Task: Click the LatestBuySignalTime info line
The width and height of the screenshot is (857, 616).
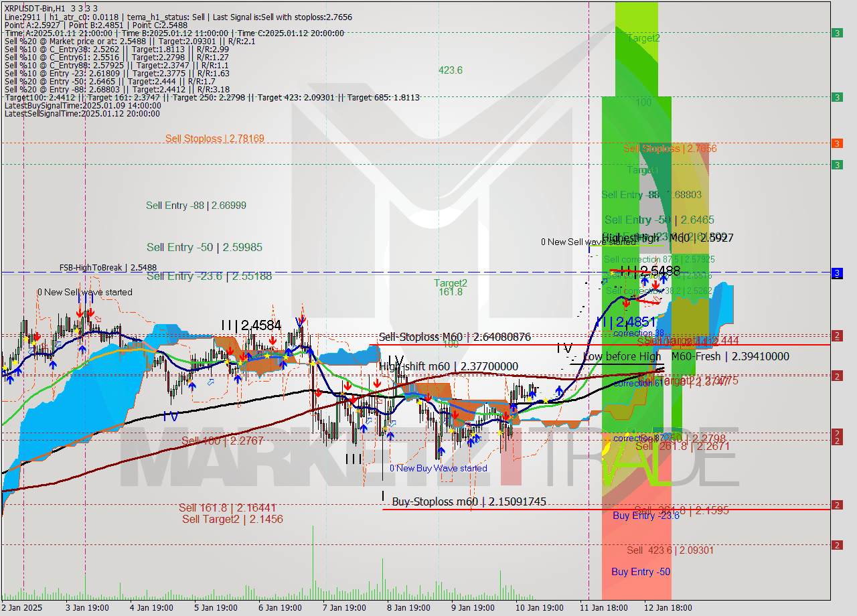Action: point(82,105)
